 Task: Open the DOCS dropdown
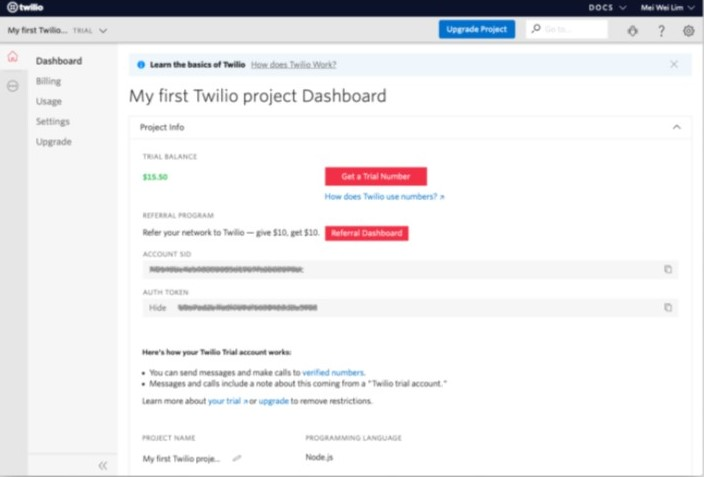coord(607,8)
